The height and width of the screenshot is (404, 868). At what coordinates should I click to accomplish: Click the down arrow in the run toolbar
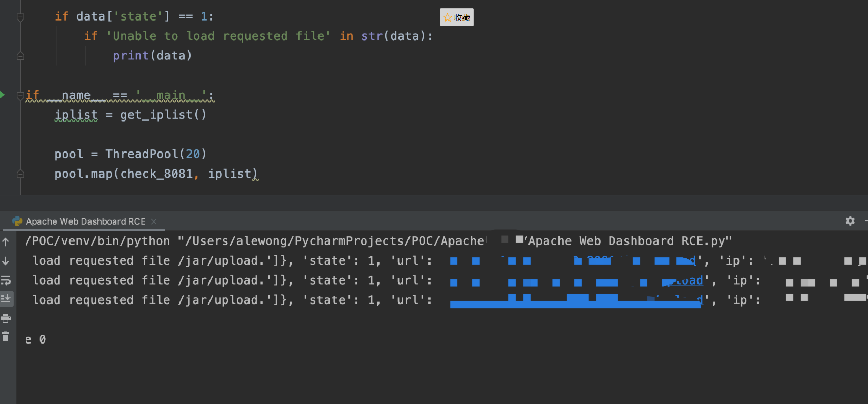click(6, 261)
